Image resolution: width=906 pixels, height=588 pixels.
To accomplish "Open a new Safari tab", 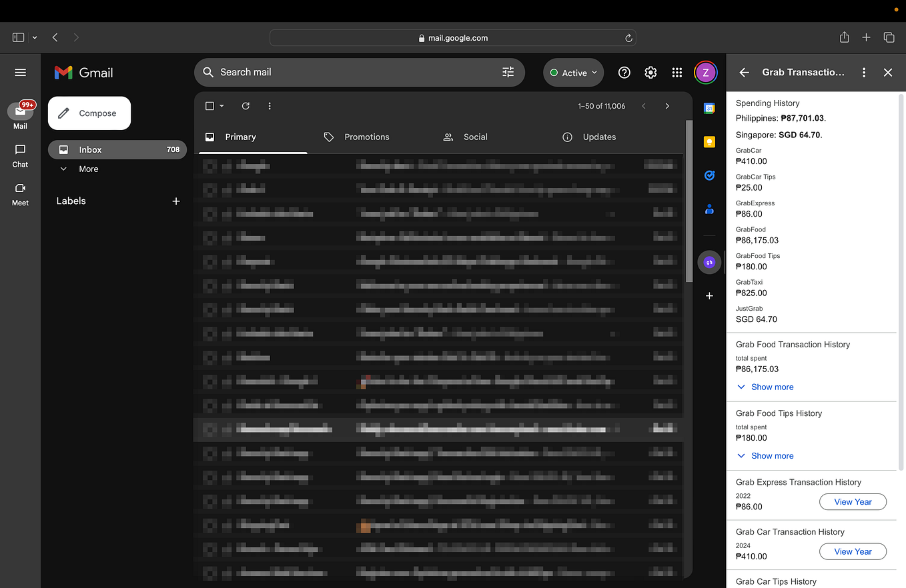I will [866, 38].
